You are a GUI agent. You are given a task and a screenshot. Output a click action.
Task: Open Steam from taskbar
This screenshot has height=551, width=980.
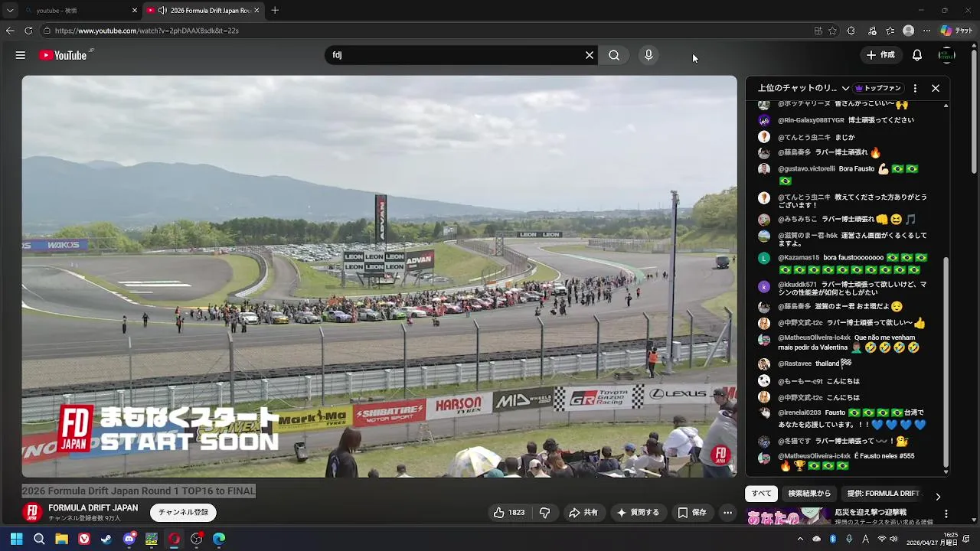tap(106, 539)
